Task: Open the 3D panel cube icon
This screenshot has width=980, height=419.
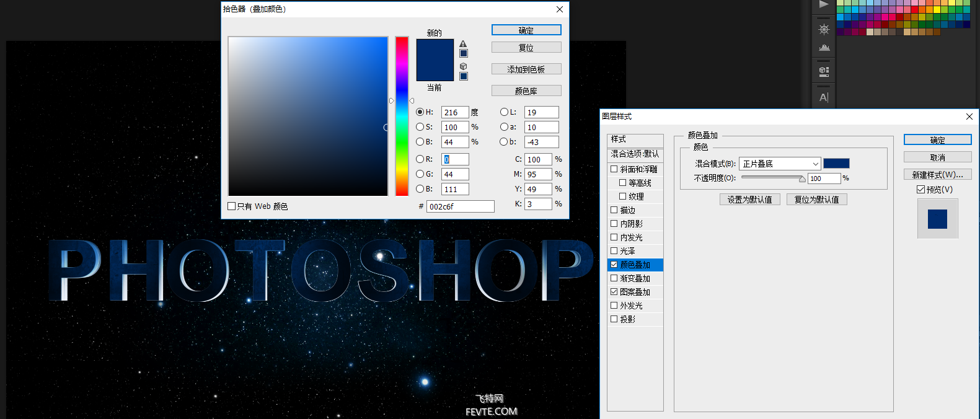Action: [x=824, y=71]
